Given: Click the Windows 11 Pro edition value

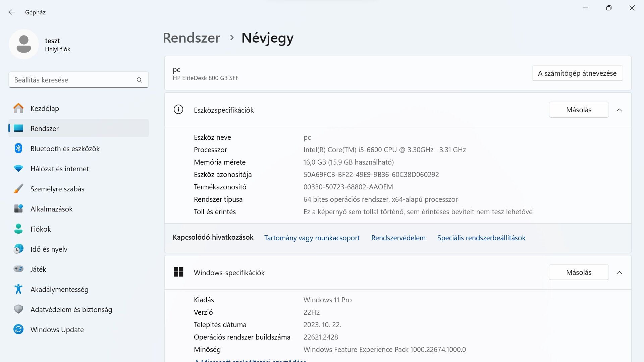Looking at the screenshot, I should click(327, 300).
